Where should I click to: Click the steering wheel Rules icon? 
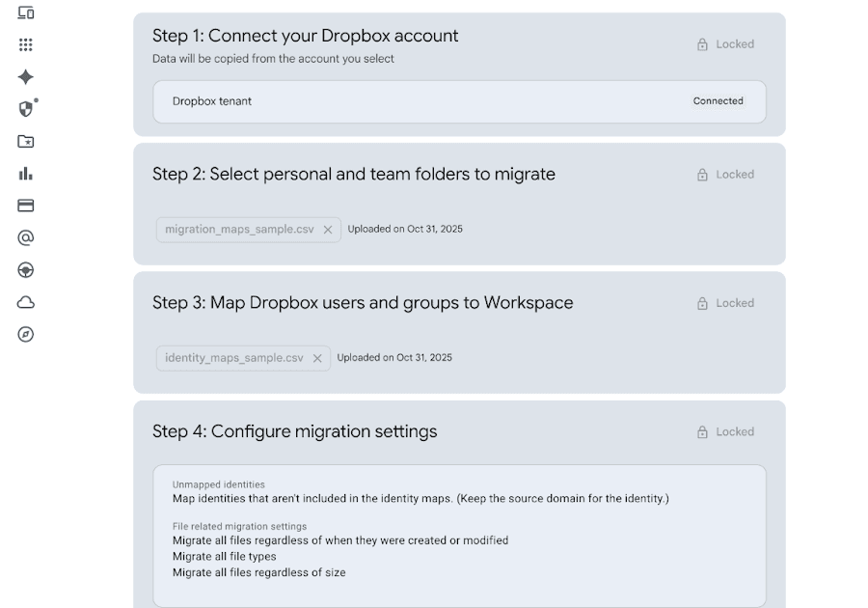[x=26, y=270]
